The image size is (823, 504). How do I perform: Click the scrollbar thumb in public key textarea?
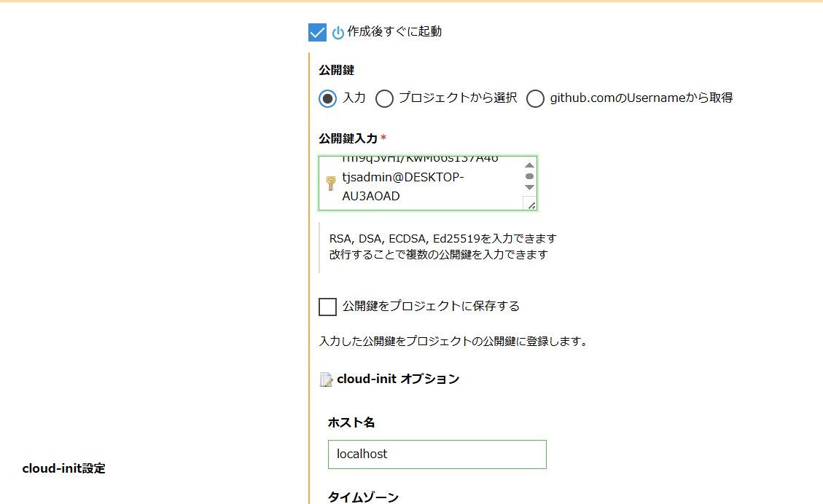tap(530, 176)
